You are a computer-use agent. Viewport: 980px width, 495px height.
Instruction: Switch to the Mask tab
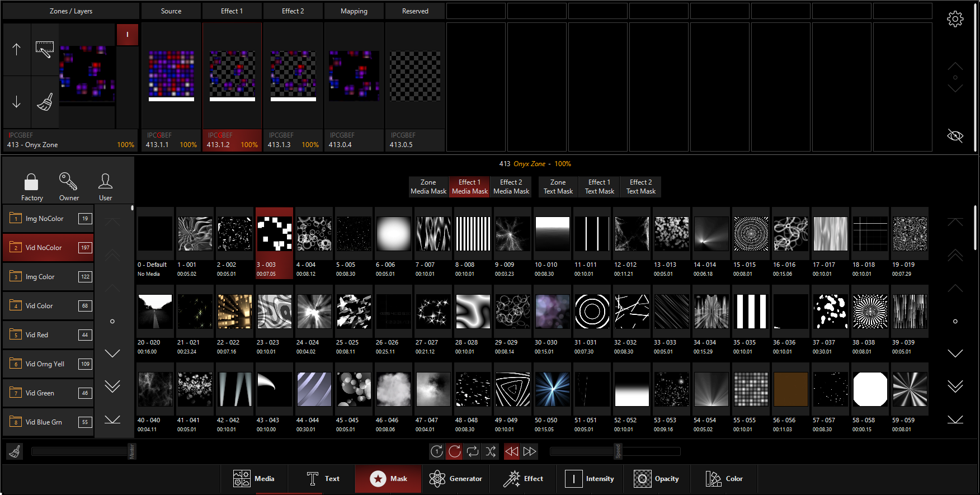click(388, 479)
